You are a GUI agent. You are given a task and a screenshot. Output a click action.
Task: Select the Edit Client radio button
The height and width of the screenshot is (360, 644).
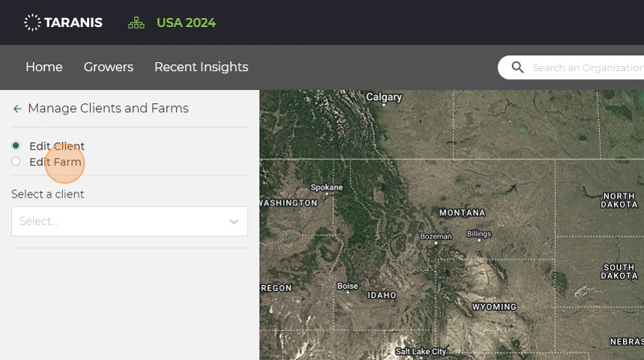(16, 145)
